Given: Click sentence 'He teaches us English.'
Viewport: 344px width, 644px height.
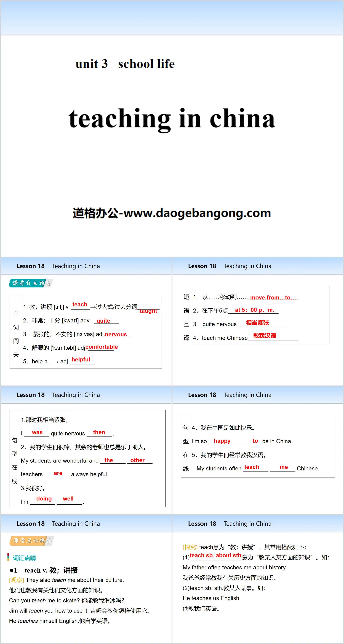Looking at the screenshot, I should [x=212, y=598].
